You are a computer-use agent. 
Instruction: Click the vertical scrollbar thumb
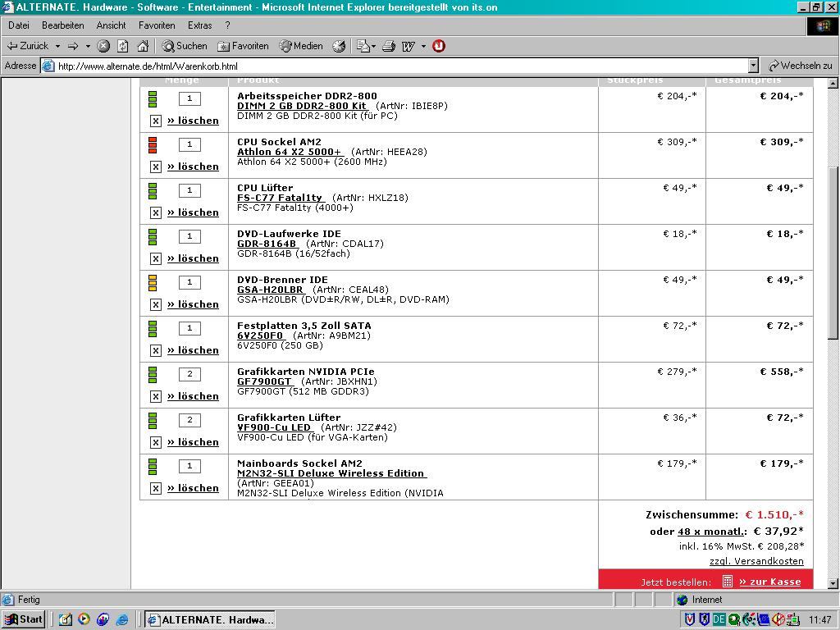(833, 252)
